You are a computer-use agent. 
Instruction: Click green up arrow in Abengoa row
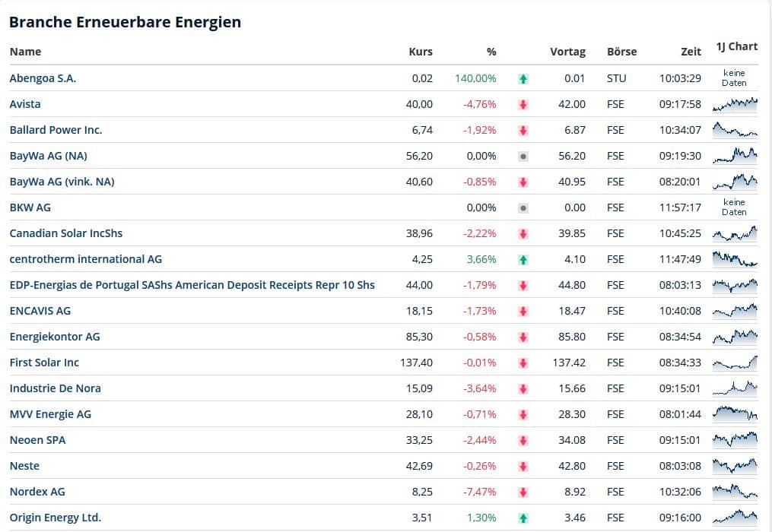point(523,79)
